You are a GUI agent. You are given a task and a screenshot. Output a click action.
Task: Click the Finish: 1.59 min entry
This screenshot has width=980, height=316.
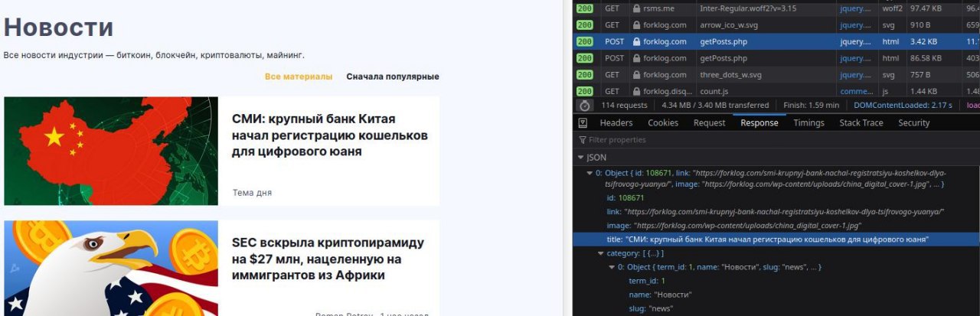(x=811, y=106)
